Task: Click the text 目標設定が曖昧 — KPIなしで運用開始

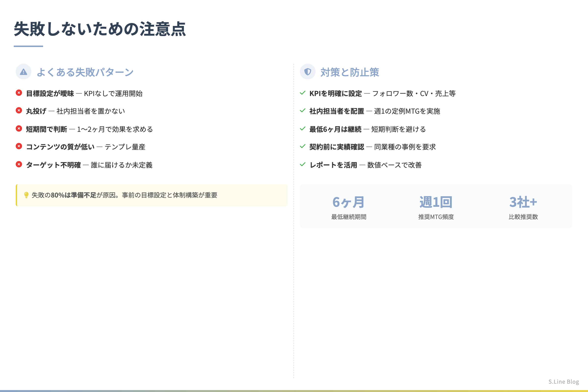Action: (x=84, y=94)
